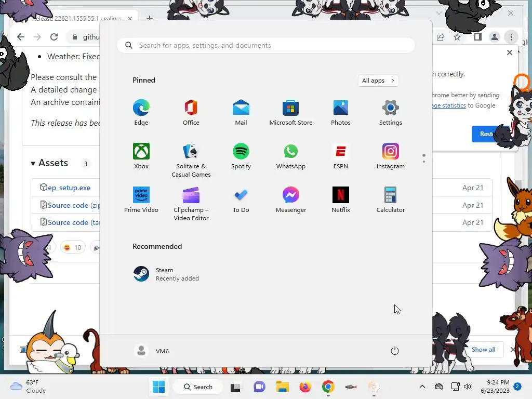This screenshot has width=532, height=399.
Task: Focus the Start menu search field
Action: coord(265,46)
